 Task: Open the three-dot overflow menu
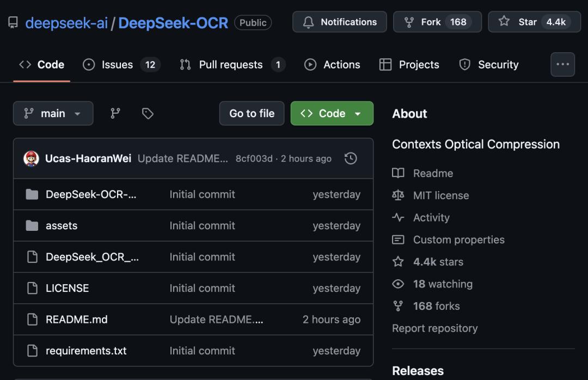(562, 64)
